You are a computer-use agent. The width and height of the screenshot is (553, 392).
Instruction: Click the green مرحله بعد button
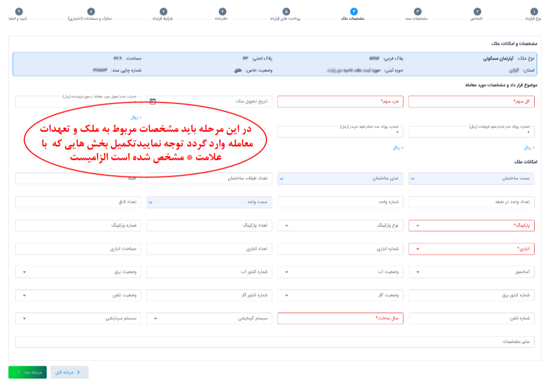[27, 372]
